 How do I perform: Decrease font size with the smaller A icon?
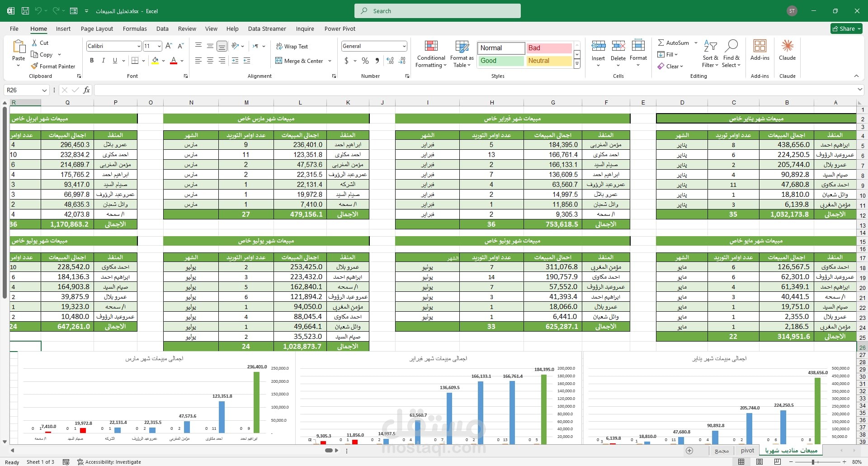(x=180, y=46)
